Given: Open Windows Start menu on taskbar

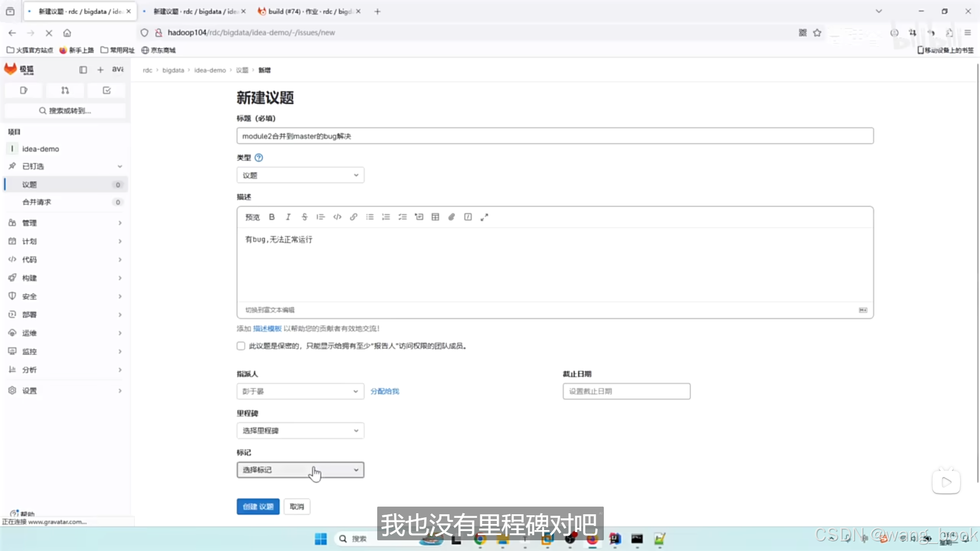Looking at the screenshot, I should [321, 539].
